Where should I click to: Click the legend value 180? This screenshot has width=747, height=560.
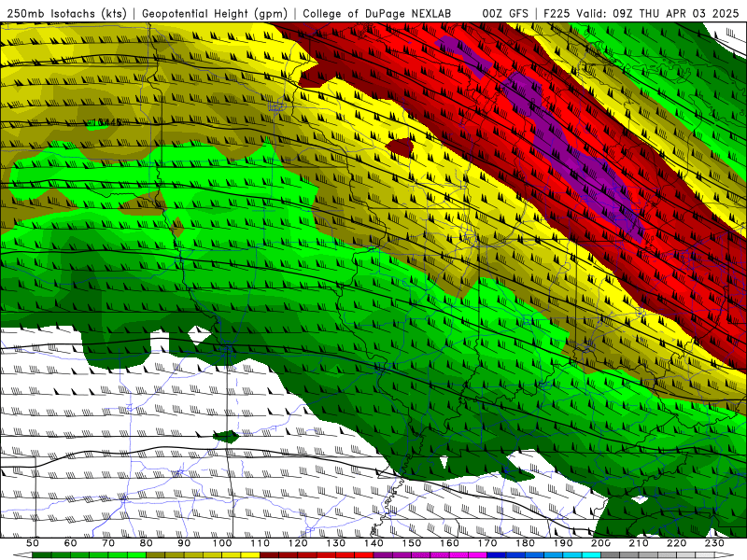526,543
